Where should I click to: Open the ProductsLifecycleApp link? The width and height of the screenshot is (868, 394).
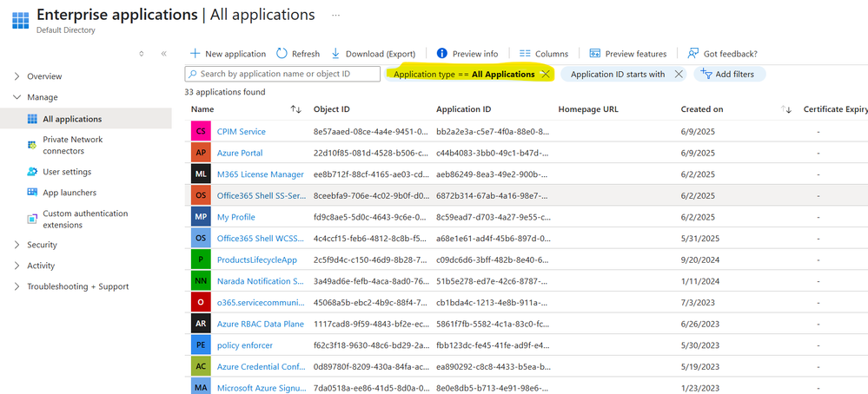point(257,259)
